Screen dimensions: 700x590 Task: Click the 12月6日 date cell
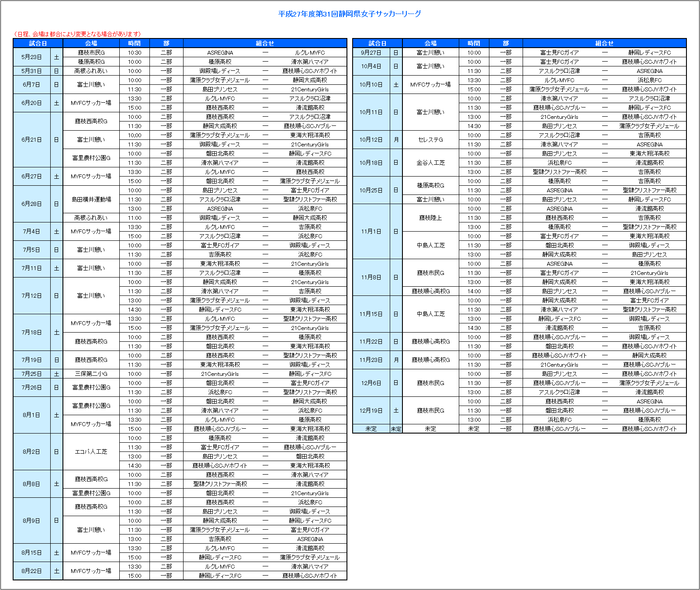pyautogui.click(x=371, y=383)
